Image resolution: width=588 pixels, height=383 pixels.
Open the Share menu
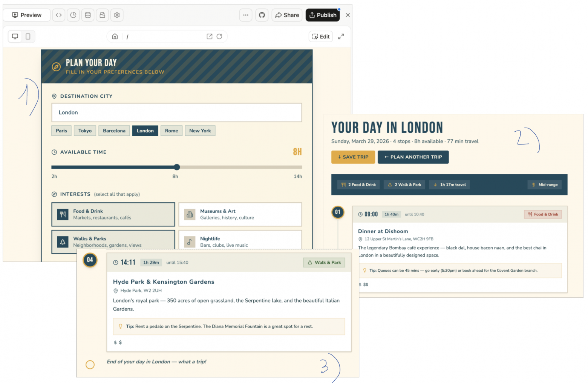(287, 15)
